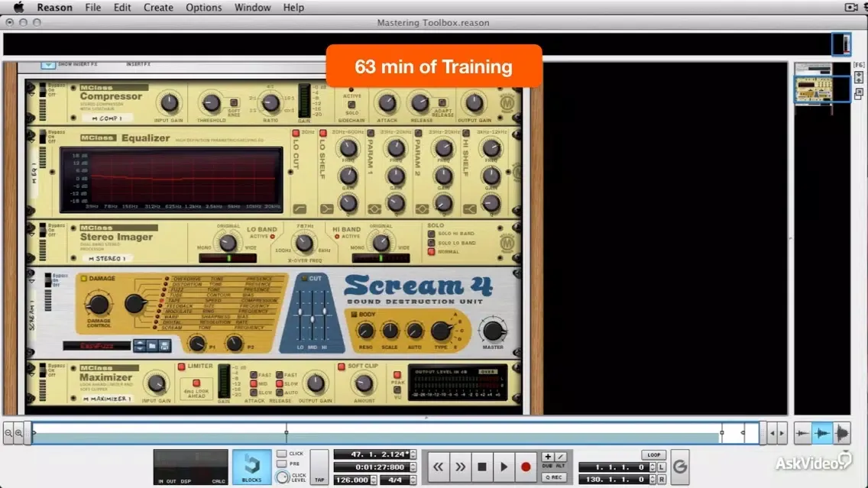Screen dimensions: 868x488
Task: Enable the Equalizer Param 1 band
Action: click(x=371, y=133)
